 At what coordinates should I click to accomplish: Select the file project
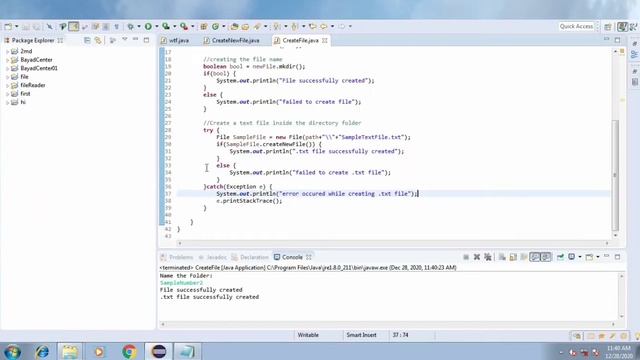(x=24, y=77)
